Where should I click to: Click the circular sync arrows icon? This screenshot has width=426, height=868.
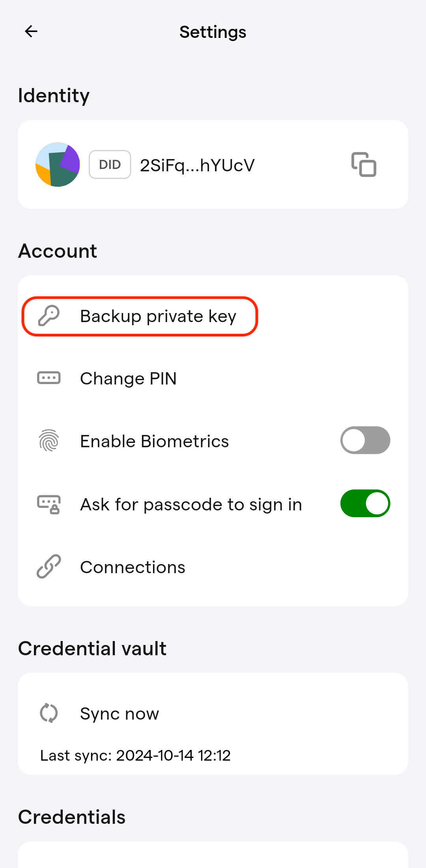(x=49, y=713)
